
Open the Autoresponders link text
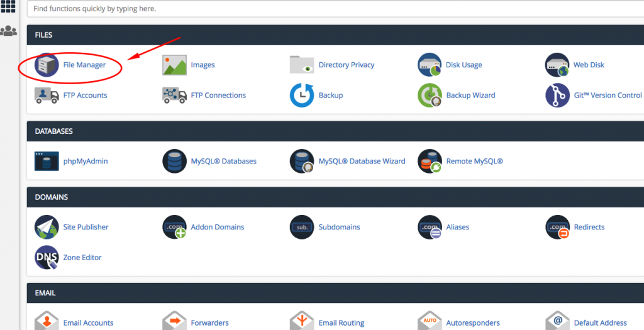[473, 323]
